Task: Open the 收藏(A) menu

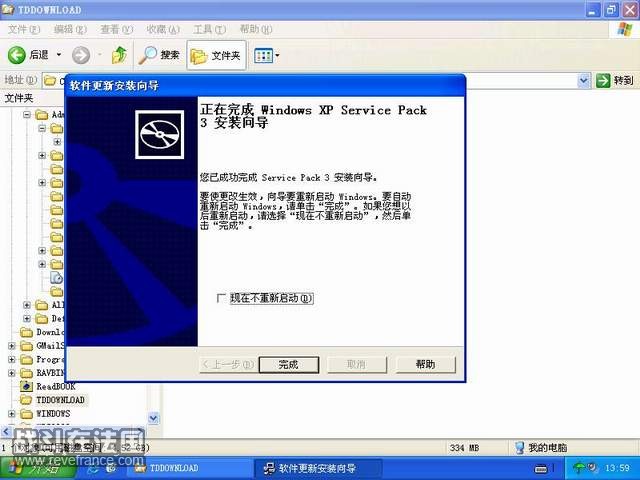Action: [x=163, y=29]
